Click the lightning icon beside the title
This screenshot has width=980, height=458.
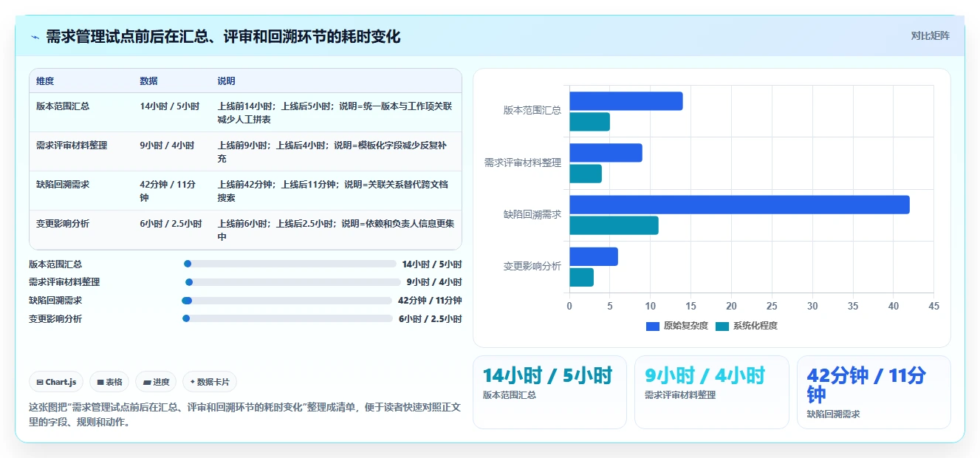pos(35,37)
